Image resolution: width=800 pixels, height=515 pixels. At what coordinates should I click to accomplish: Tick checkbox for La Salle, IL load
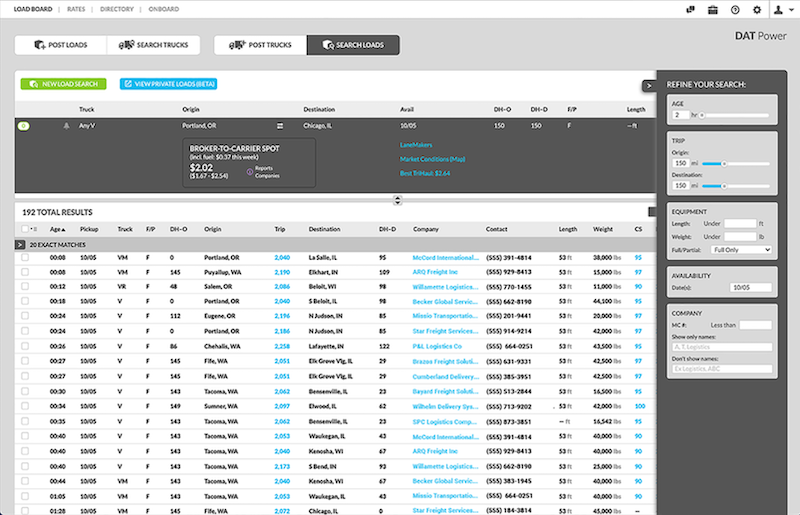25,258
